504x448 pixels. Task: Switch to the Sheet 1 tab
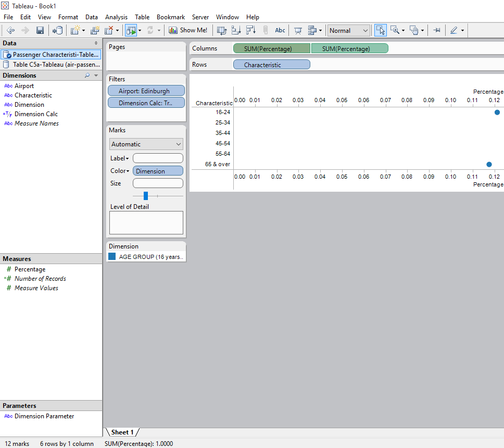click(122, 432)
